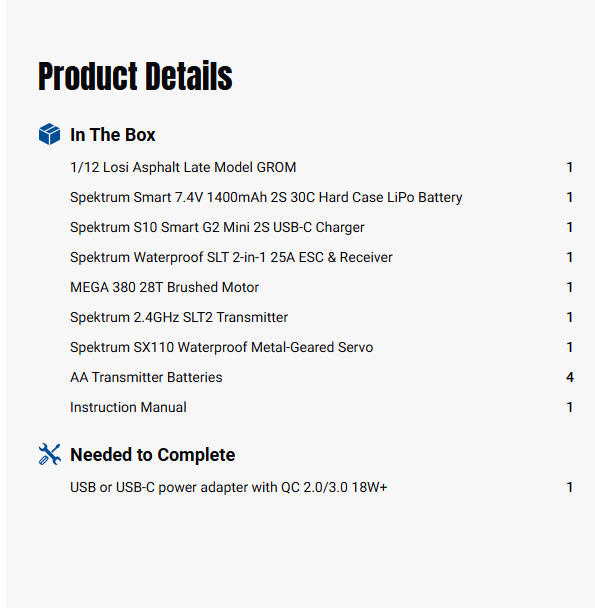Select SX110 Waterproof Metal-Geared Servo entry
This screenshot has height=608, width=595.
point(221,347)
